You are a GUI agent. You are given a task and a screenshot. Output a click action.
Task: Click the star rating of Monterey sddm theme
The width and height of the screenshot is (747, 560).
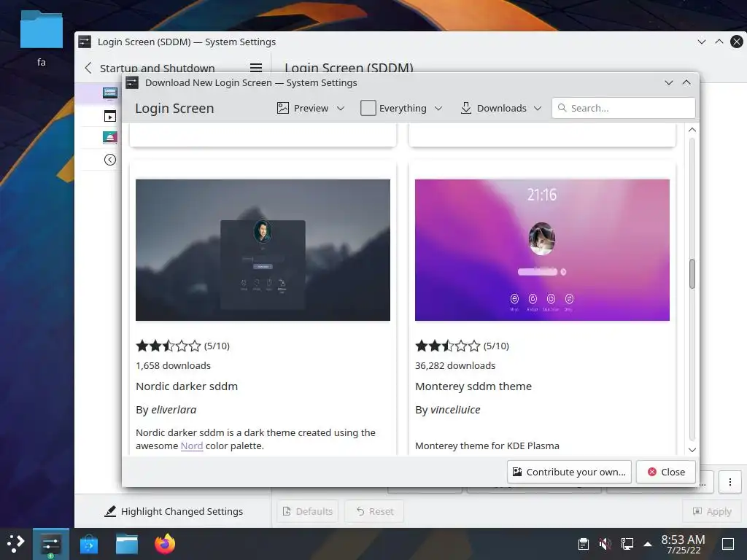[447, 346]
